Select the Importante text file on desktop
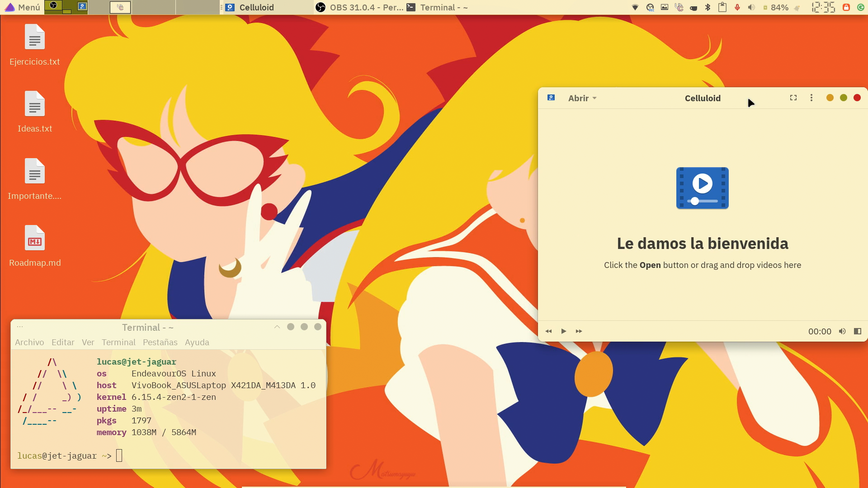 click(x=35, y=179)
